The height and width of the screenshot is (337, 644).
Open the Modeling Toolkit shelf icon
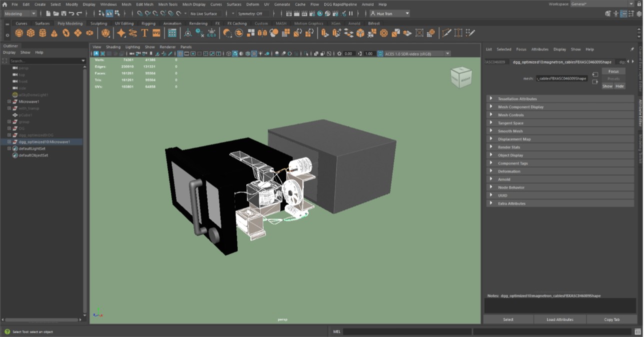coord(172,33)
